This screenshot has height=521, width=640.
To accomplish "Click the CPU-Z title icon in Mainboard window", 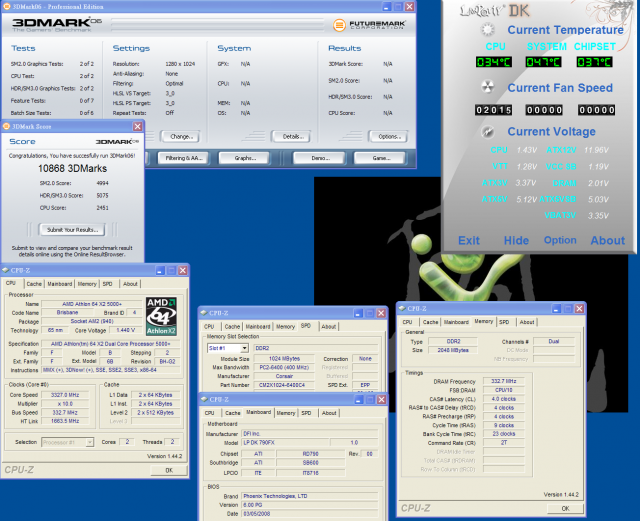I will coord(204,399).
